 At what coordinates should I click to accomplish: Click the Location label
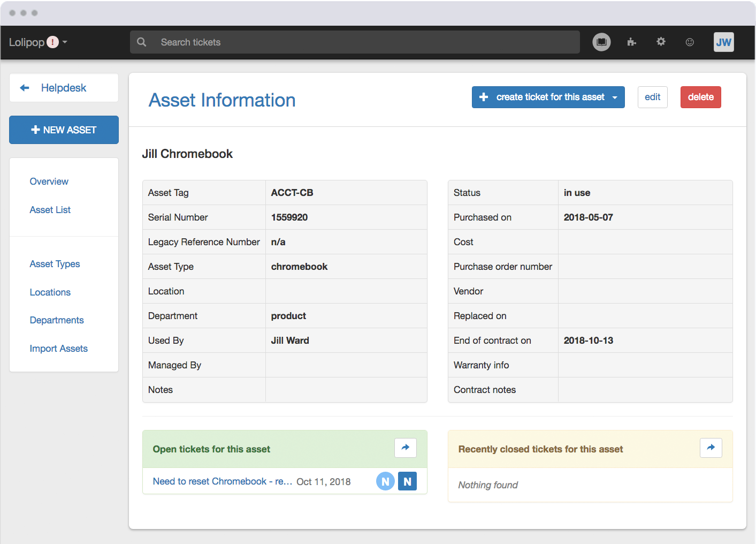click(166, 291)
